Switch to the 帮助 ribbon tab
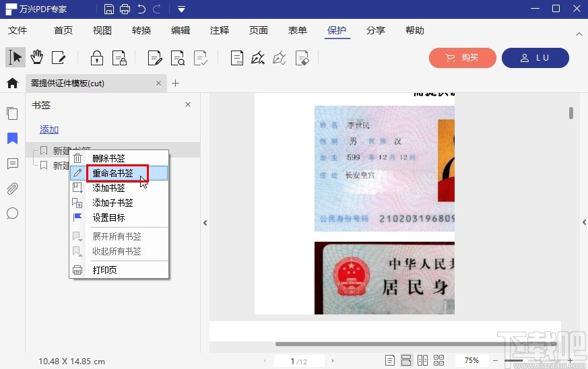The image size is (588, 369). (x=414, y=30)
